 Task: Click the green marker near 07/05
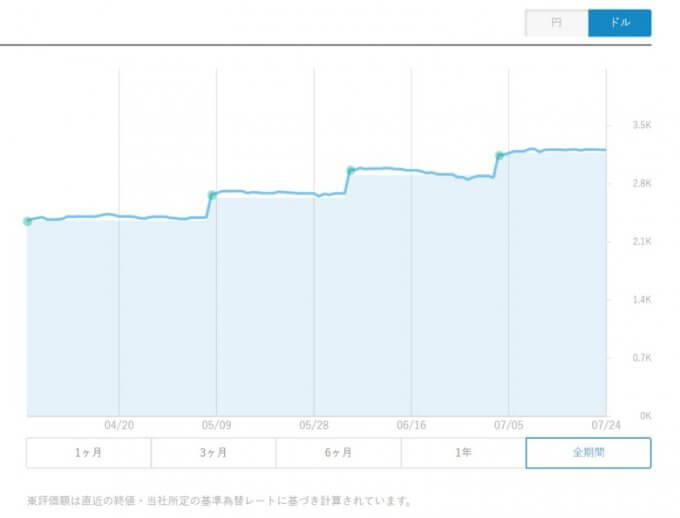(x=500, y=155)
